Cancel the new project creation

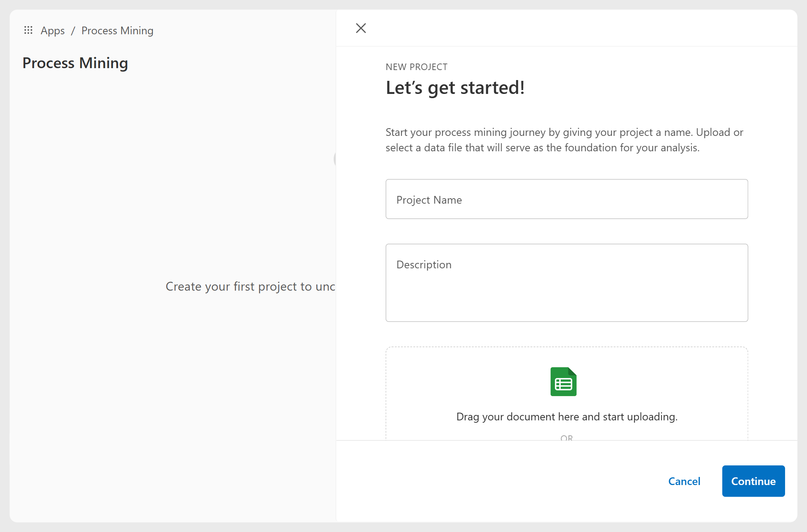tap(684, 481)
